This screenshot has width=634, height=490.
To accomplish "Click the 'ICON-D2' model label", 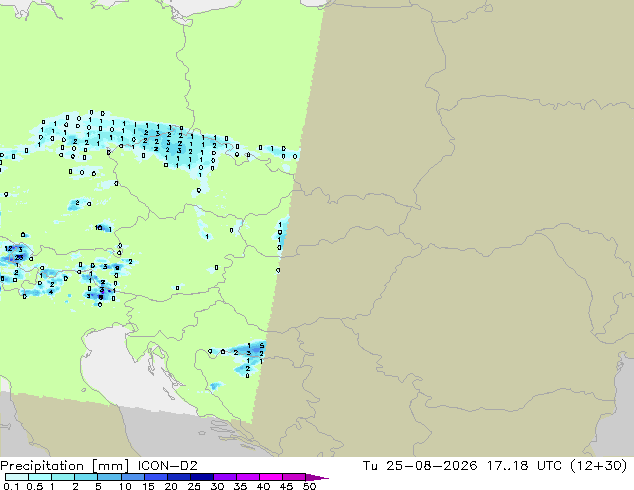I will click(167, 466).
